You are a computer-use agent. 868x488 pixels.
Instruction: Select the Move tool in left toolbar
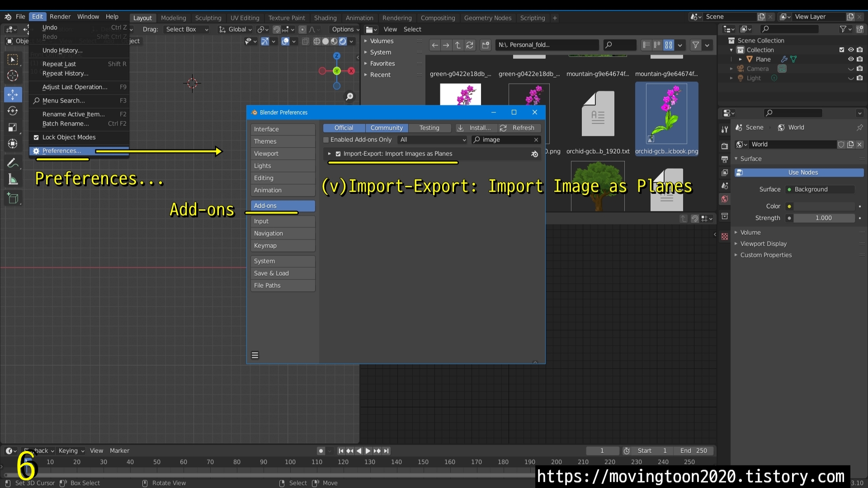pos(13,94)
